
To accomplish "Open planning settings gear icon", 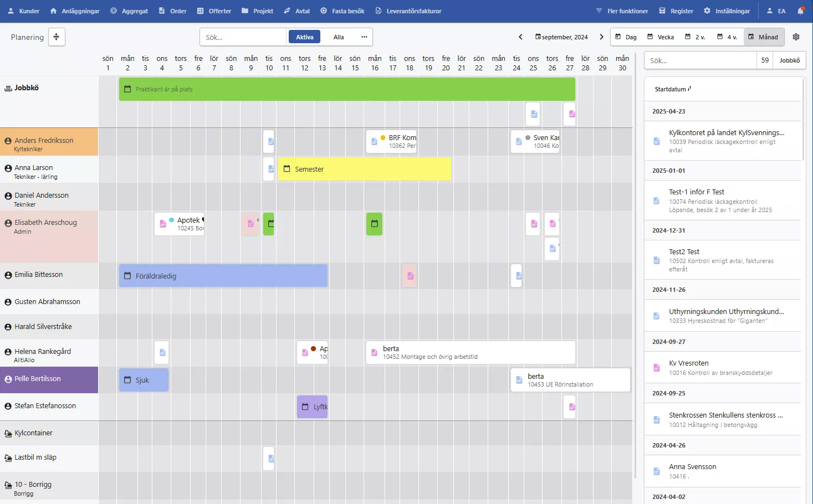I will point(796,37).
